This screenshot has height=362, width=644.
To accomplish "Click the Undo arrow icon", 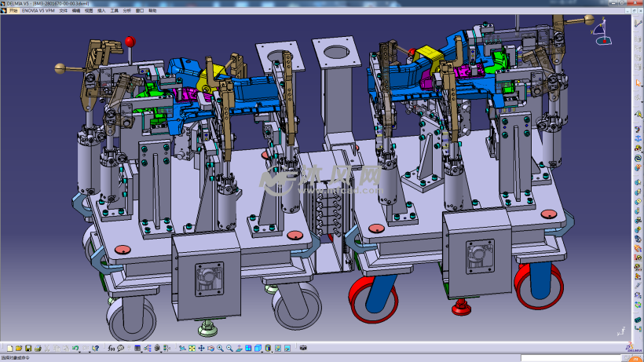I will click(x=75, y=348).
